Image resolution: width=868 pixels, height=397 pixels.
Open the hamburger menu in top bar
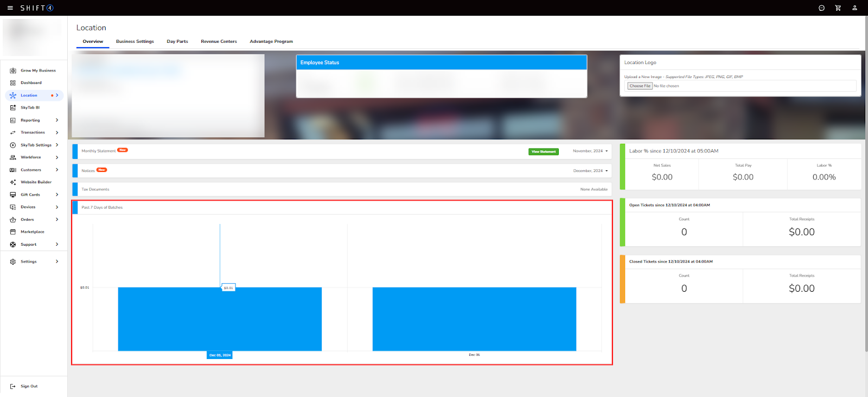pyautogui.click(x=10, y=8)
